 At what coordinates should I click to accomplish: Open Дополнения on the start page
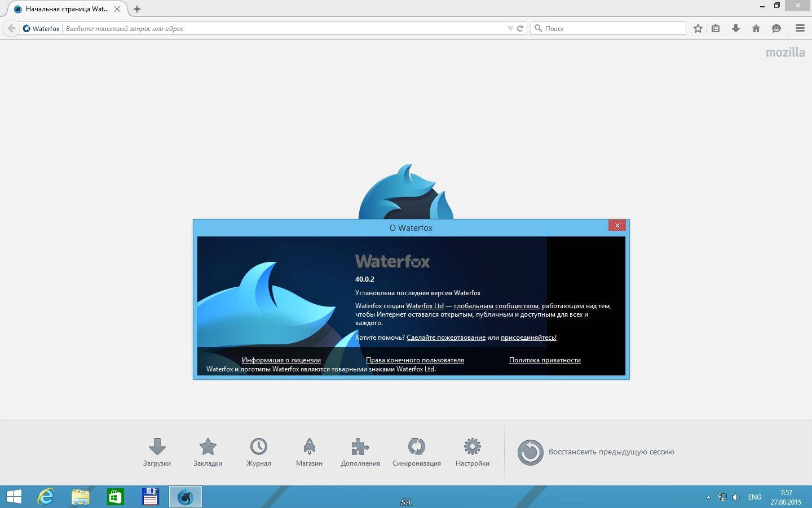(x=360, y=452)
